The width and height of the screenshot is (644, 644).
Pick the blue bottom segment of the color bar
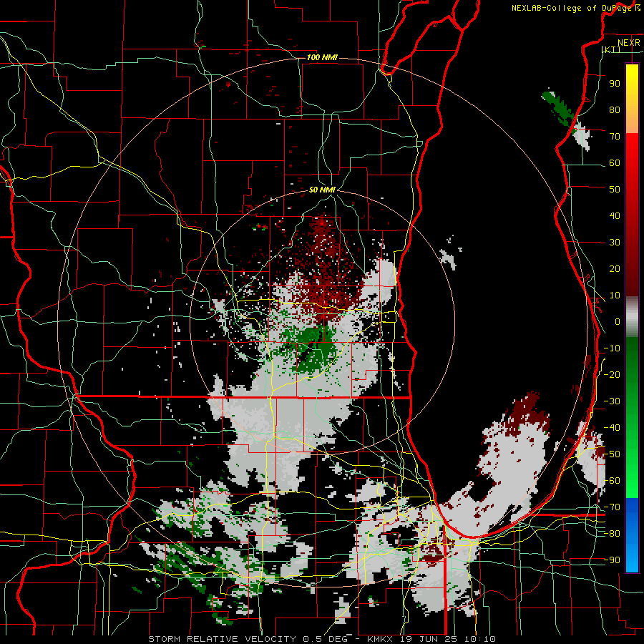point(632,535)
